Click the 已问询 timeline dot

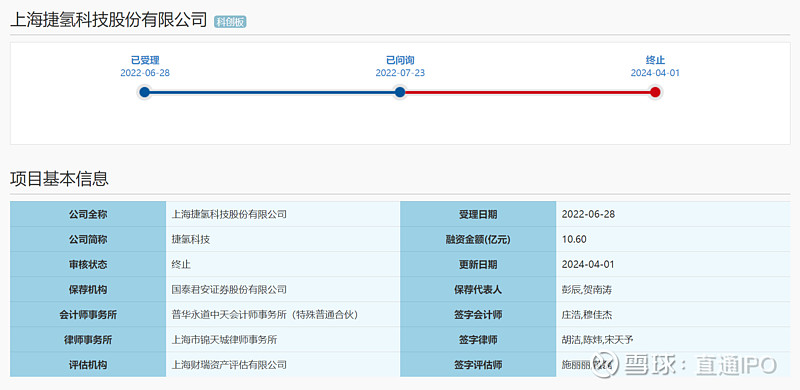pyautogui.click(x=400, y=92)
